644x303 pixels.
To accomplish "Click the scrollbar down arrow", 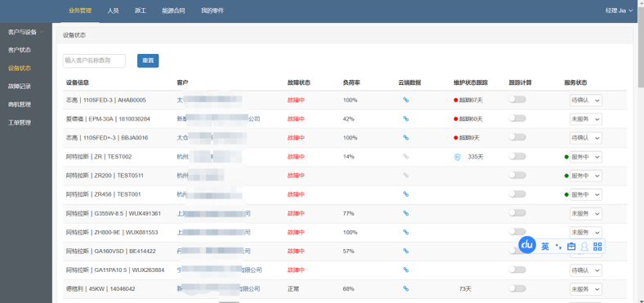I will [x=641, y=300].
